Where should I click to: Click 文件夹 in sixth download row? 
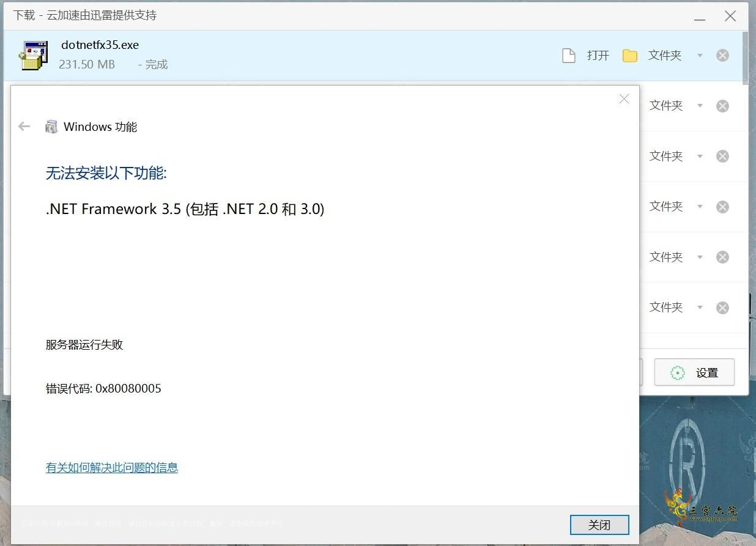(x=665, y=308)
